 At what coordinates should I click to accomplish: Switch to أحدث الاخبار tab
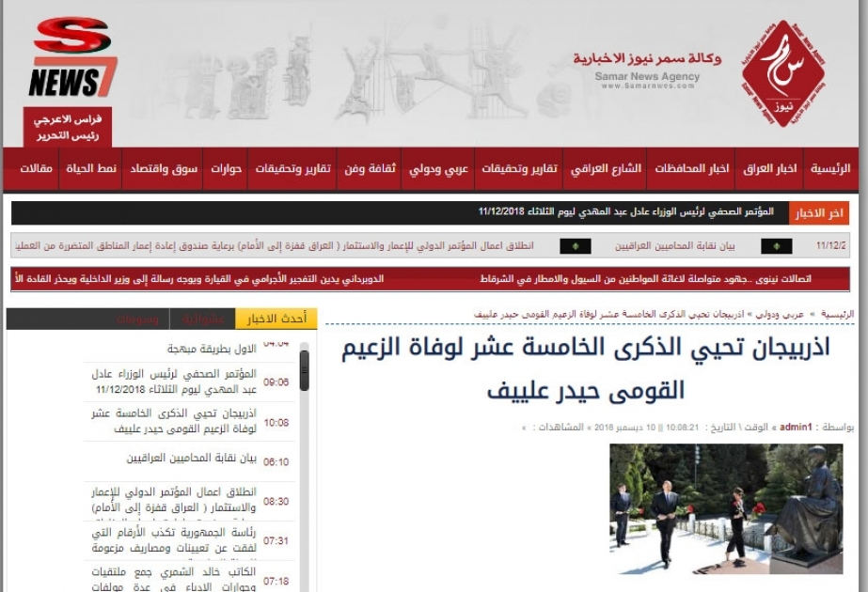[x=276, y=319]
